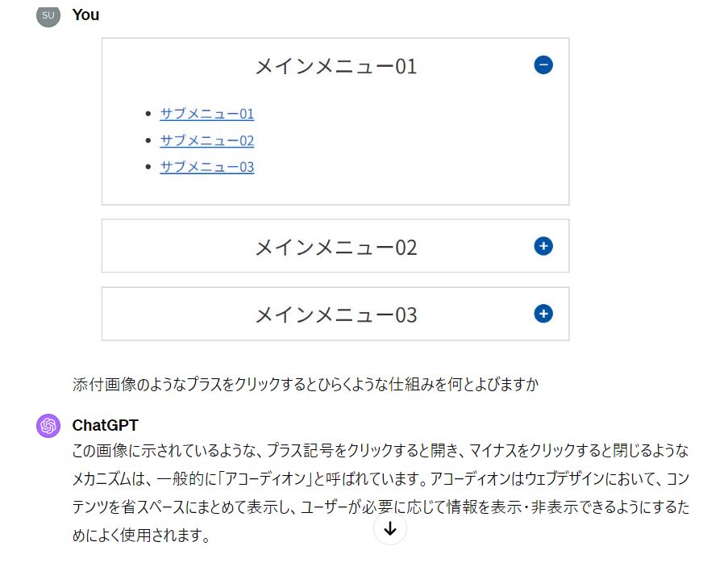The image size is (728, 563).
Task: Click the user question starting with 添付画像のような
Action: pos(305,385)
